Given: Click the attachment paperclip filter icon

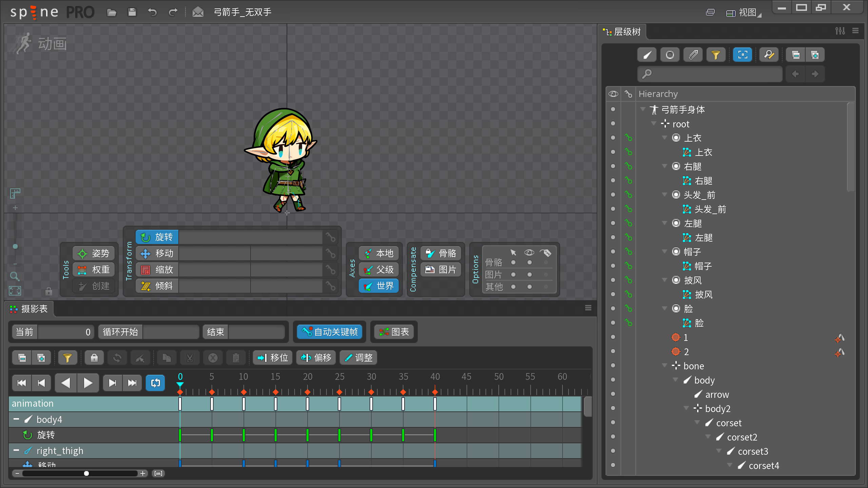Looking at the screenshot, I should [x=693, y=55].
